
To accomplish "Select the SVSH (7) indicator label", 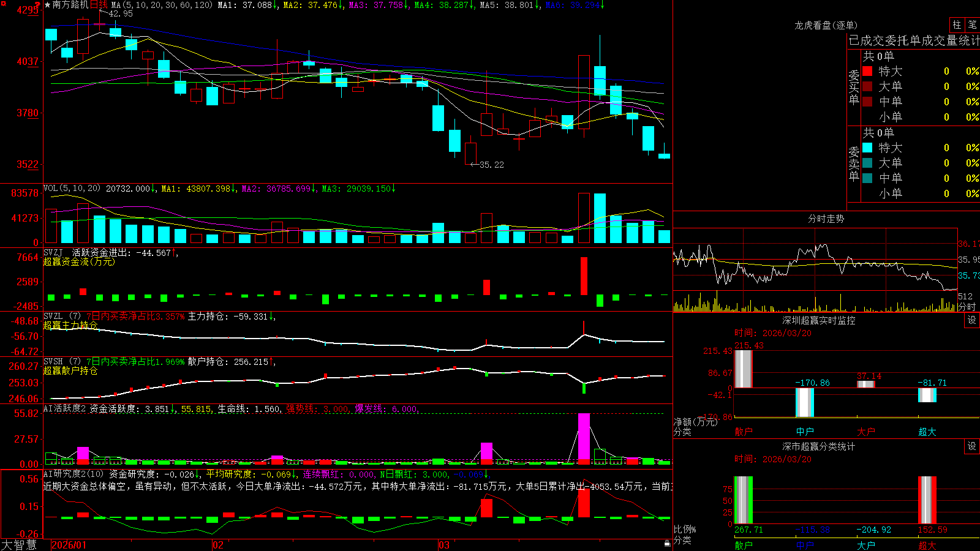I will coord(62,362).
